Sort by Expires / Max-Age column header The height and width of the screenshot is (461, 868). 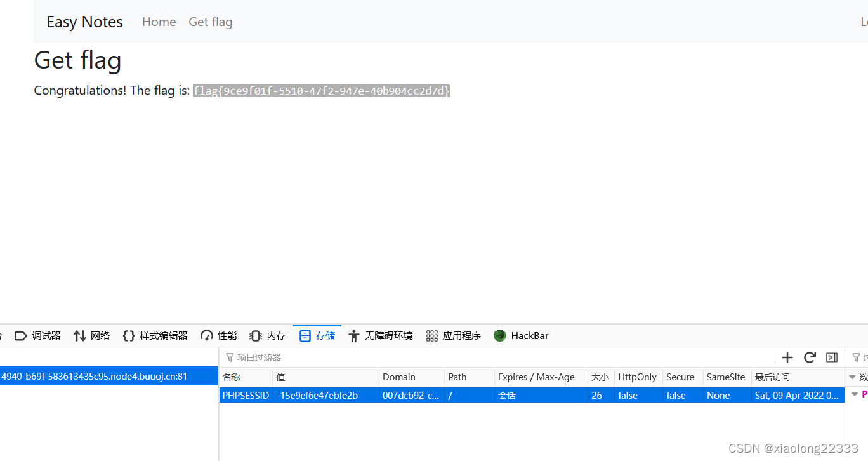pyautogui.click(x=541, y=377)
